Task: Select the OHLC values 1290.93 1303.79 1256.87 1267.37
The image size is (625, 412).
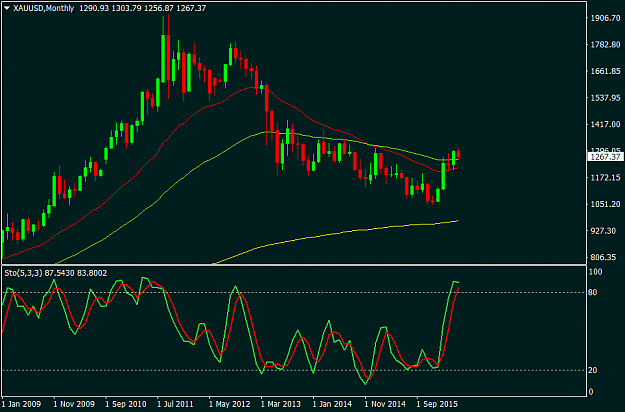Action: [143, 8]
